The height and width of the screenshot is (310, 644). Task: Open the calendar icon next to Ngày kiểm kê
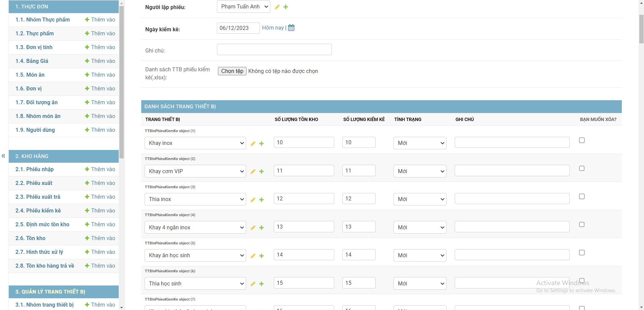[x=291, y=28]
